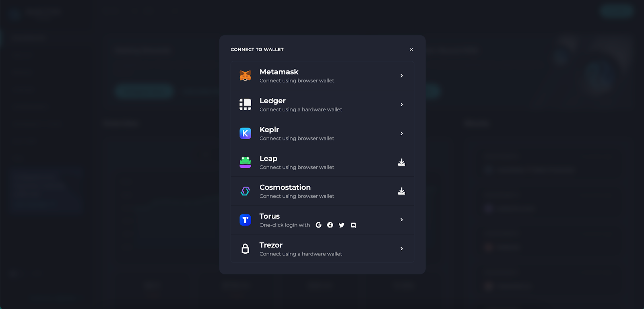This screenshot has width=644, height=309.
Task: Click the Google icon under Torus
Action: [x=318, y=225]
